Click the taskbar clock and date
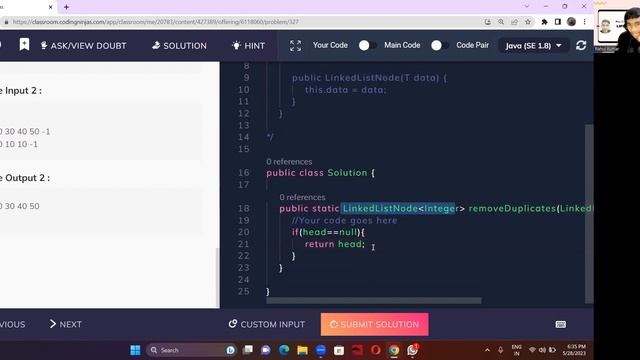 pyautogui.click(x=574, y=350)
